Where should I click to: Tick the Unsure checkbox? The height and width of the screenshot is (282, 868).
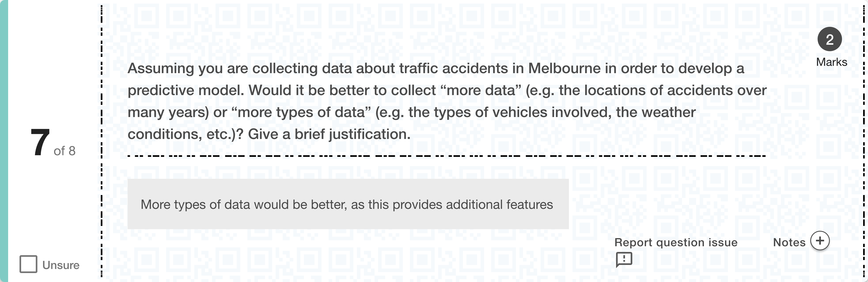point(28,264)
